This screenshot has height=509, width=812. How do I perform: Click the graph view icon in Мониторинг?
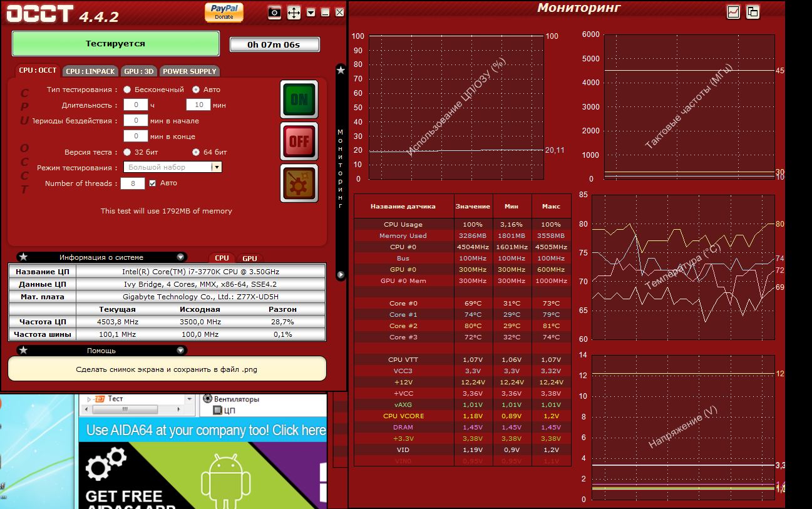tap(733, 11)
